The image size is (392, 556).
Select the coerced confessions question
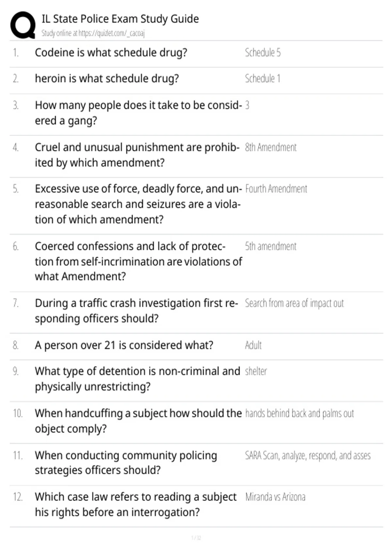(139, 261)
